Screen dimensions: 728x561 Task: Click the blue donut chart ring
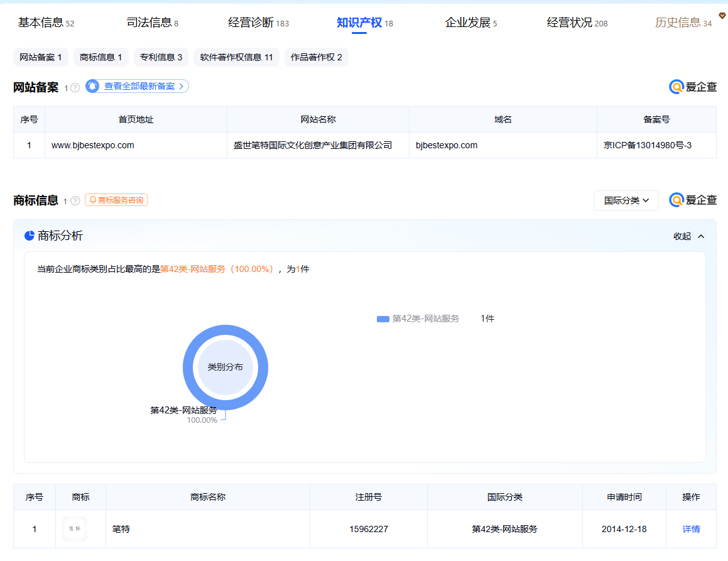pos(225,330)
